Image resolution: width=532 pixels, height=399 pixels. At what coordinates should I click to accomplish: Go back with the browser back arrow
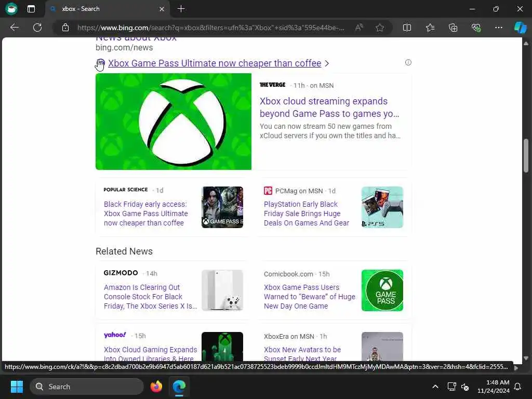tap(14, 28)
